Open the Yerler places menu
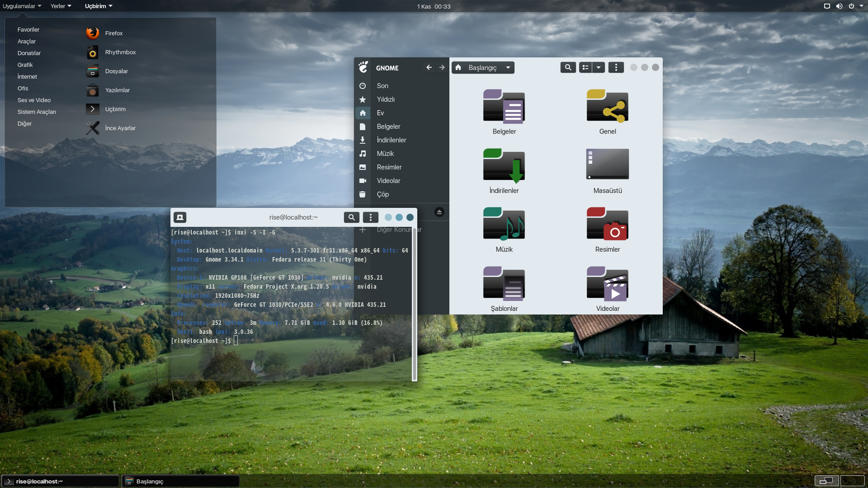Screen dimensions: 868x488 point(61,6)
